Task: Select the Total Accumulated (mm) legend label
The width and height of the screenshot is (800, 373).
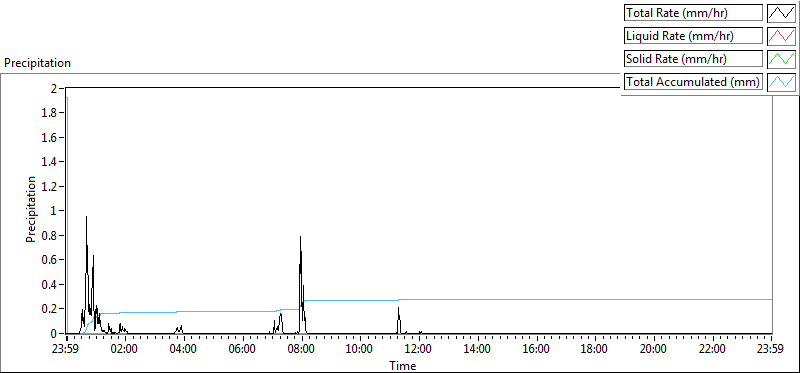Action: [693, 82]
